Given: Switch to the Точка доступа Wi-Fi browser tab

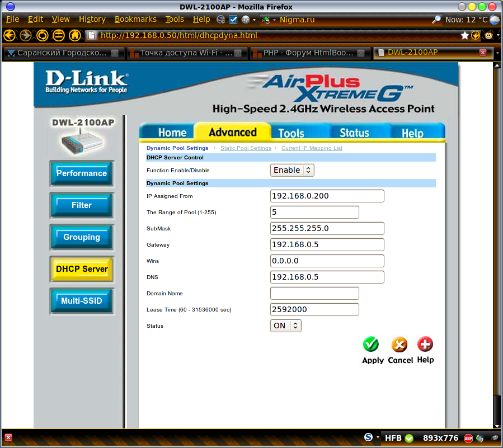Looking at the screenshot, I should [186, 53].
